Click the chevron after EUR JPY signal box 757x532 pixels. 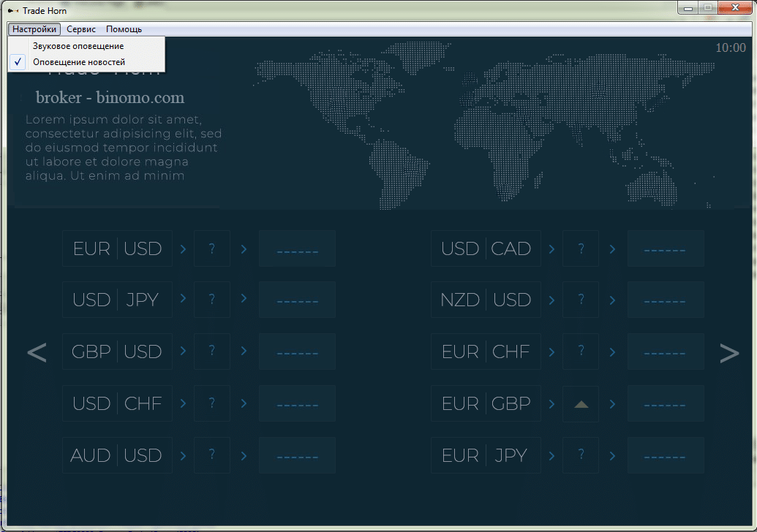(x=612, y=456)
